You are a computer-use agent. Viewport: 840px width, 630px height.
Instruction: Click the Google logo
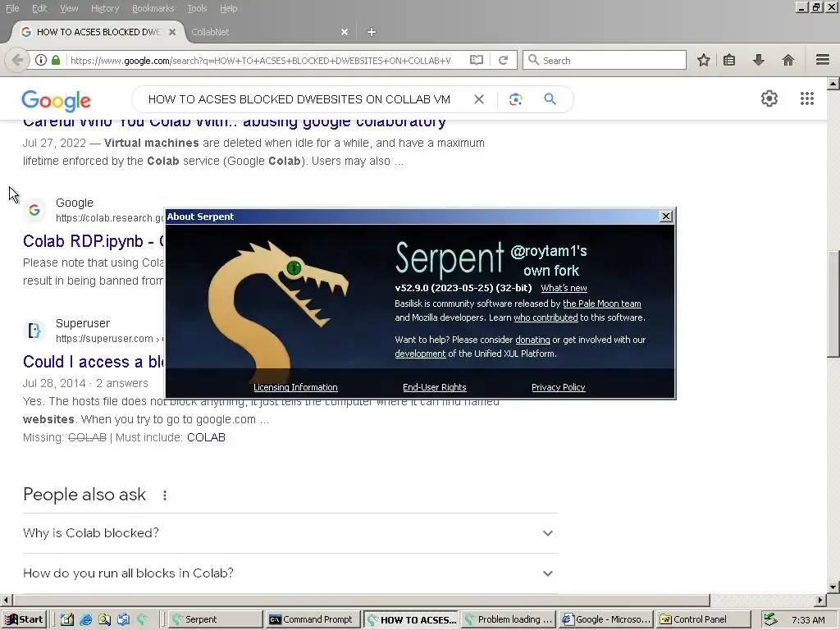point(57,101)
